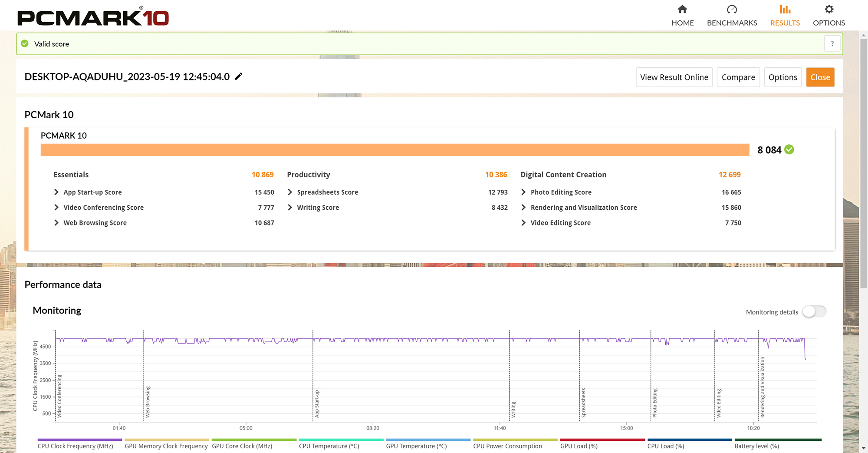Click the Productivity score 10 386
Viewport: 868px width, 453px height.
[496, 174]
